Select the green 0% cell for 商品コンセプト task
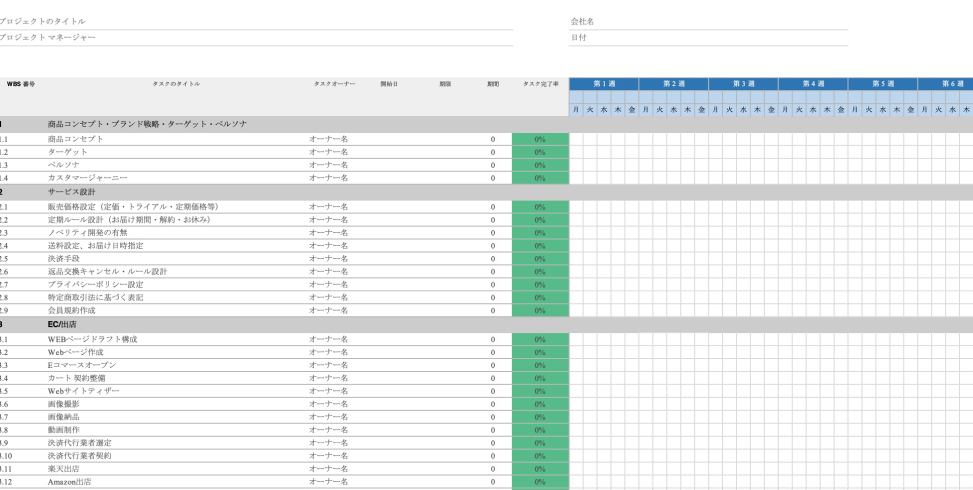The height and width of the screenshot is (490, 973). point(540,139)
